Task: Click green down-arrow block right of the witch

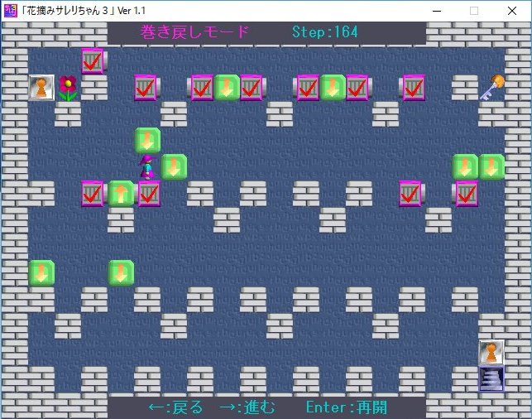Action: point(174,166)
